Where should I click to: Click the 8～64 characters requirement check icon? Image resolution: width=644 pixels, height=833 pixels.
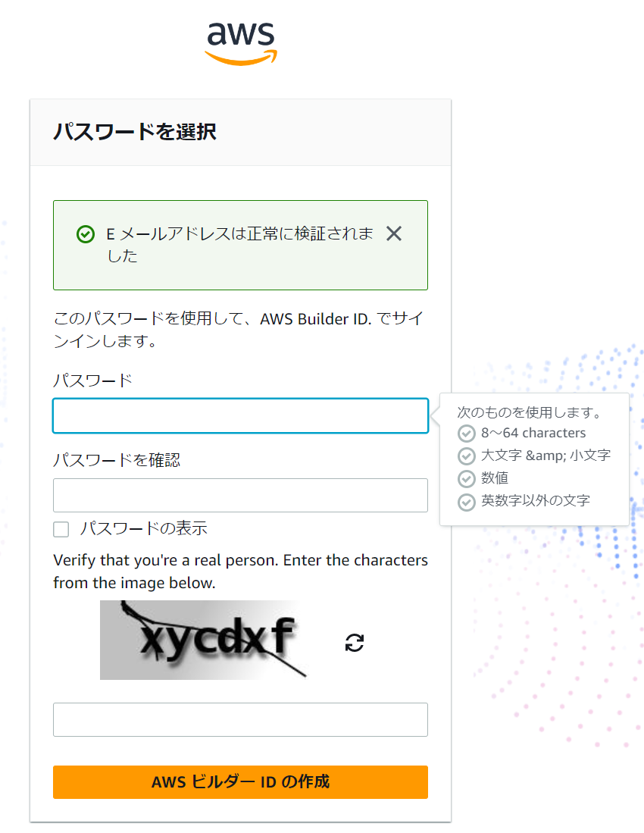coord(467,434)
